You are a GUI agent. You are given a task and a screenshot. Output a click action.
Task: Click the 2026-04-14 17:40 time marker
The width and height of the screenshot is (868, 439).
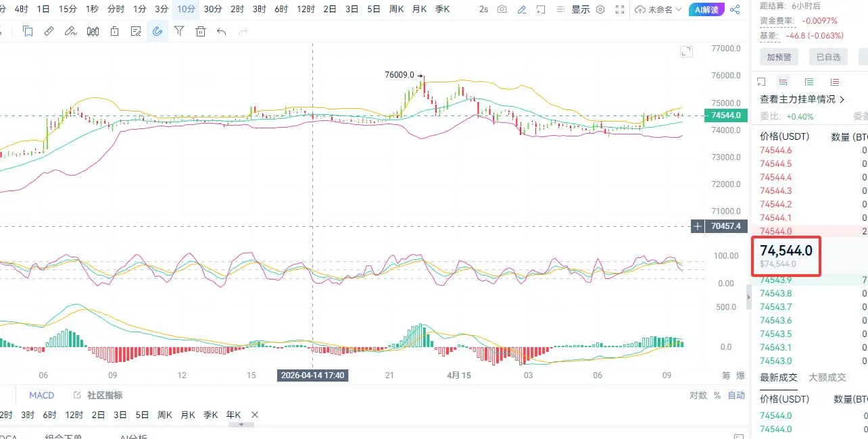[x=312, y=376]
